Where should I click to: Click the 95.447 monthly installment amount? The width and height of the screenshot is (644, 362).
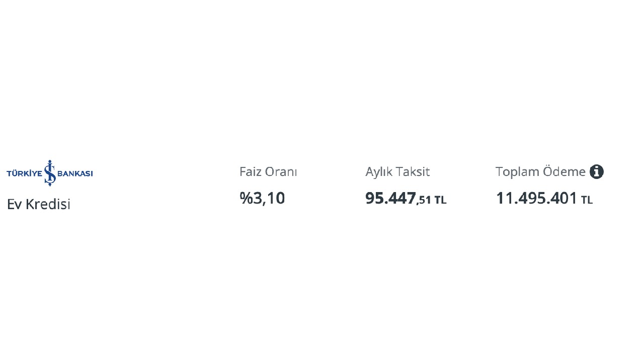[x=390, y=198]
